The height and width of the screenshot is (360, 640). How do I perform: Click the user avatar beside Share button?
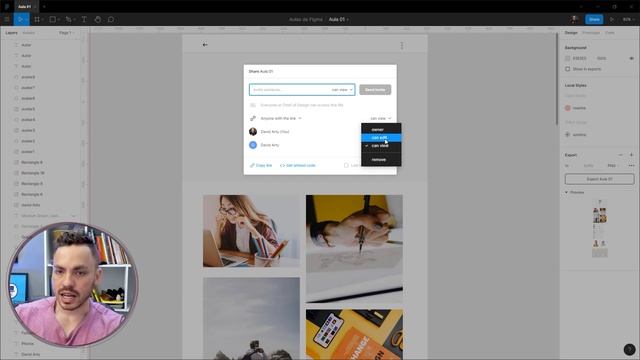point(574,19)
